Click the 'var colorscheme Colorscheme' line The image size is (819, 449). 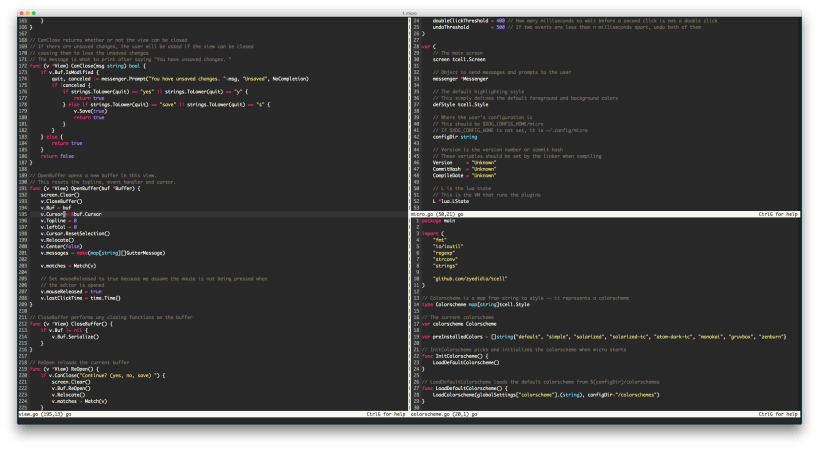click(x=459, y=324)
